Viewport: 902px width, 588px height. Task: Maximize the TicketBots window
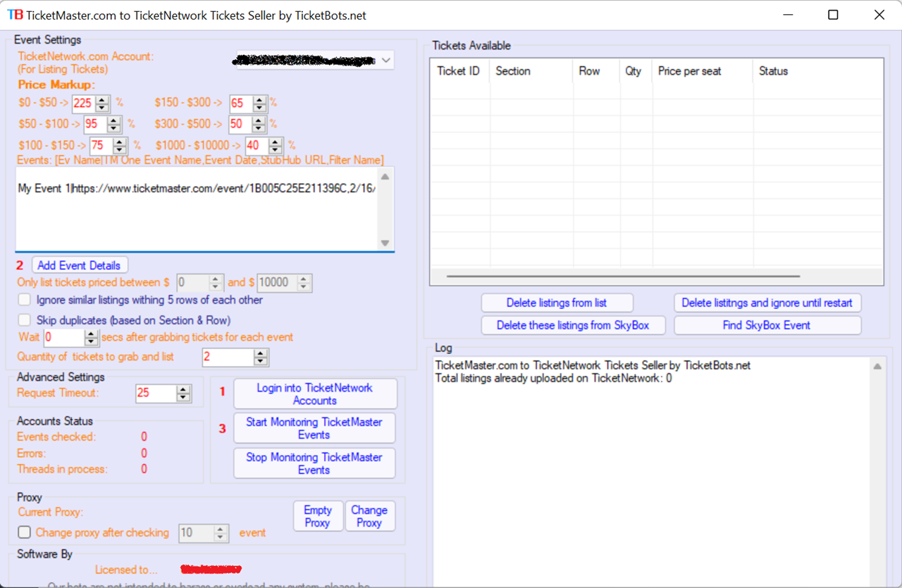833,15
